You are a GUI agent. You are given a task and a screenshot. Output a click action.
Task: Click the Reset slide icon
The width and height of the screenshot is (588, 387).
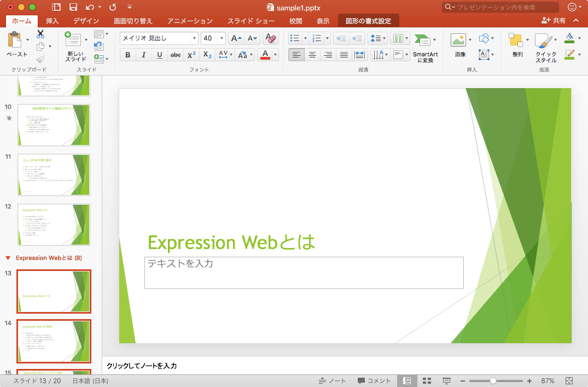99,46
